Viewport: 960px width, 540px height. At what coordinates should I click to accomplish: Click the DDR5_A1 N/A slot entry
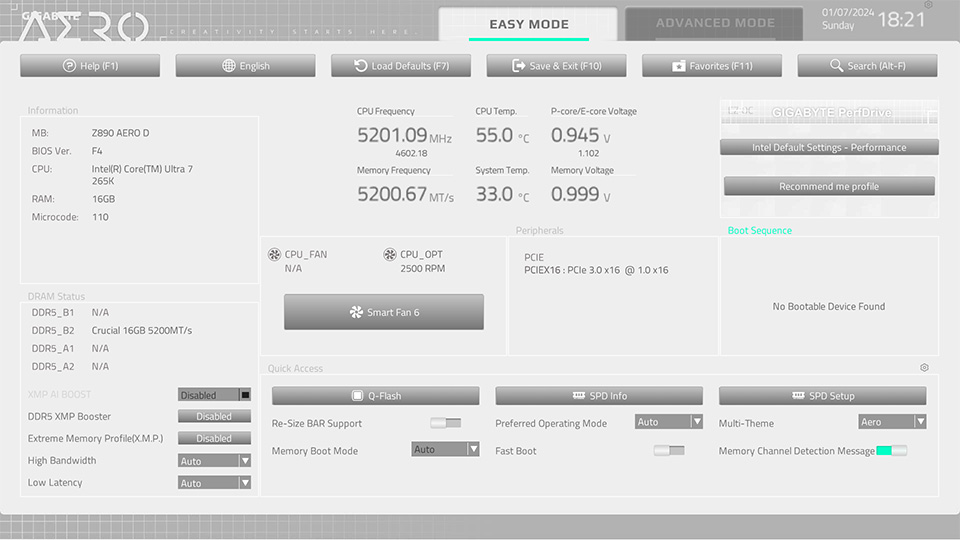click(x=70, y=348)
